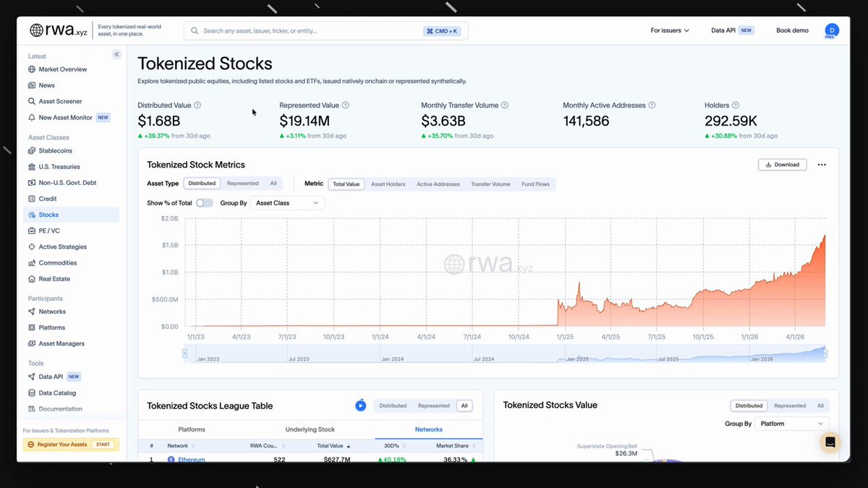Click the Credit sidebar icon

click(x=32, y=199)
